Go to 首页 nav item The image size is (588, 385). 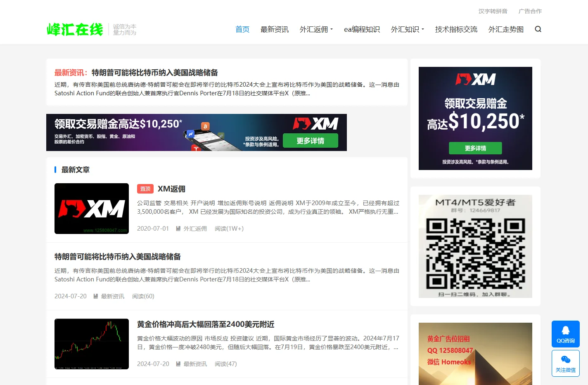tap(242, 29)
